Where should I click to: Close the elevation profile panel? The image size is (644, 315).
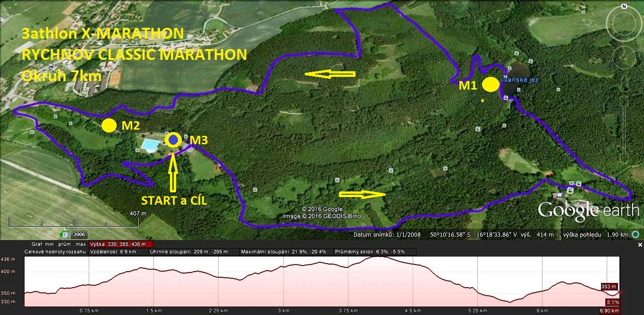click(640, 245)
